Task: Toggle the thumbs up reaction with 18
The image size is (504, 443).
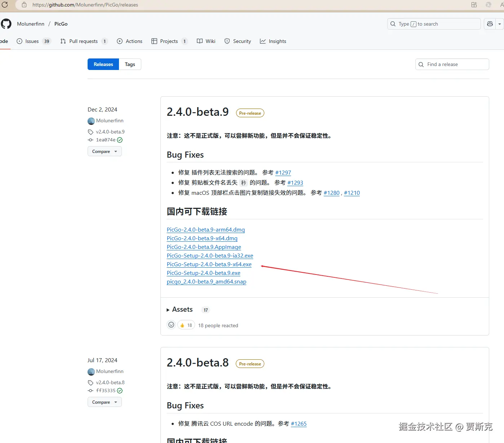Action: [186, 325]
